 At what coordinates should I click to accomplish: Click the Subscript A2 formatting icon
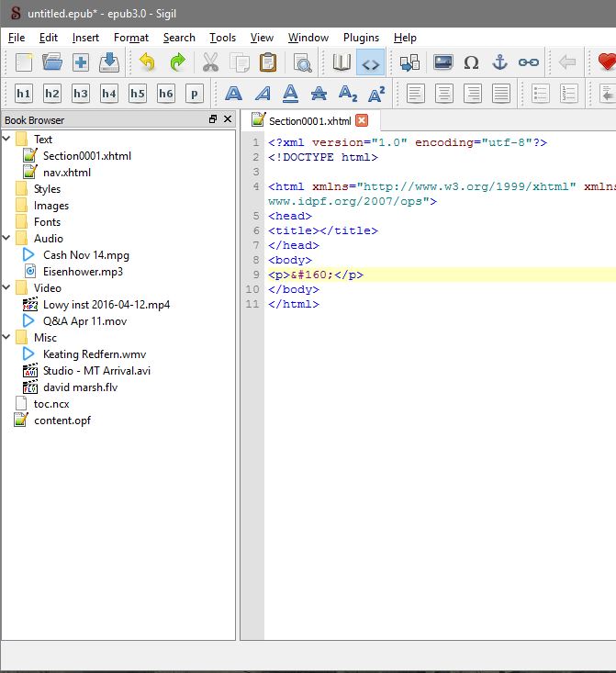click(x=347, y=94)
